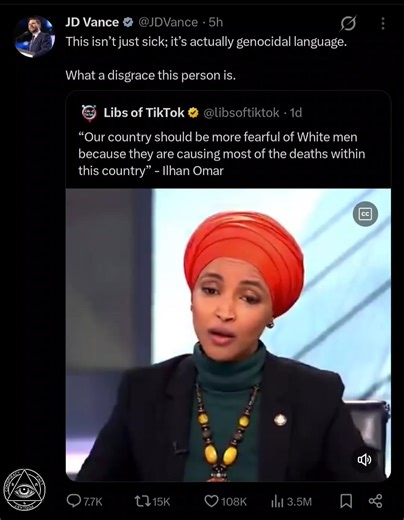Open the reply comments icon
The height and width of the screenshot is (520, 404).
point(74,500)
